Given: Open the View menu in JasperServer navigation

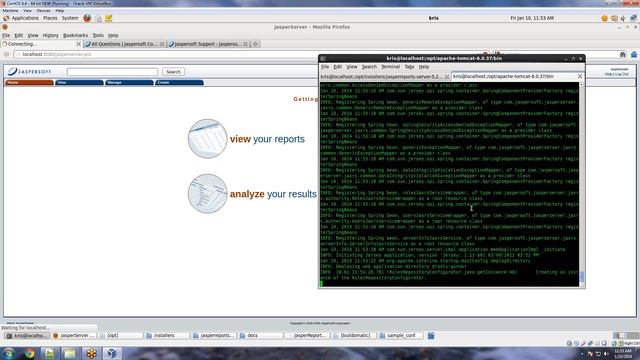Looking at the screenshot, I should [x=79, y=82].
